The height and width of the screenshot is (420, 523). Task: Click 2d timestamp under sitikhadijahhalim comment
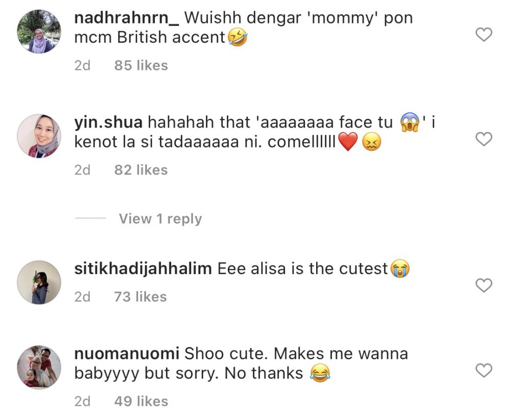(x=82, y=297)
